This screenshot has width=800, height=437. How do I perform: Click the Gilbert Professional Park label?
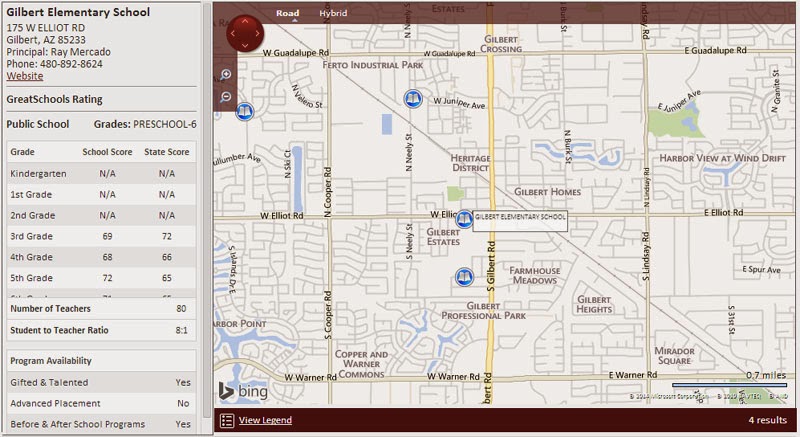[483, 311]
